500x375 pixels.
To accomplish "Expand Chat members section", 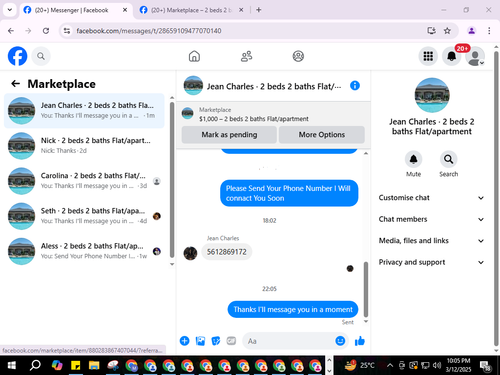I will [431, 219].
